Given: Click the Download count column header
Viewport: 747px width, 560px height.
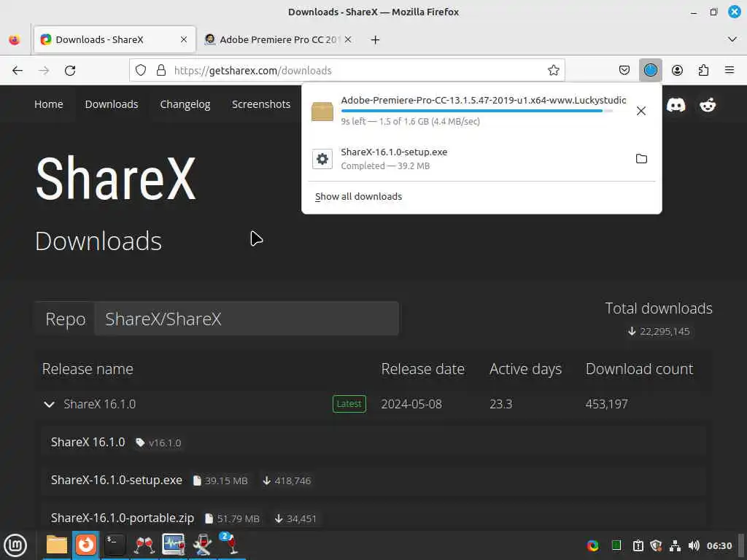Looking at the screenshot, I should pos(639,369).
